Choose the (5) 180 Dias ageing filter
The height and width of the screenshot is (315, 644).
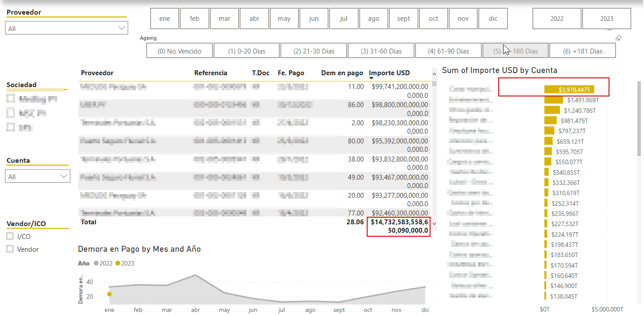516,51
